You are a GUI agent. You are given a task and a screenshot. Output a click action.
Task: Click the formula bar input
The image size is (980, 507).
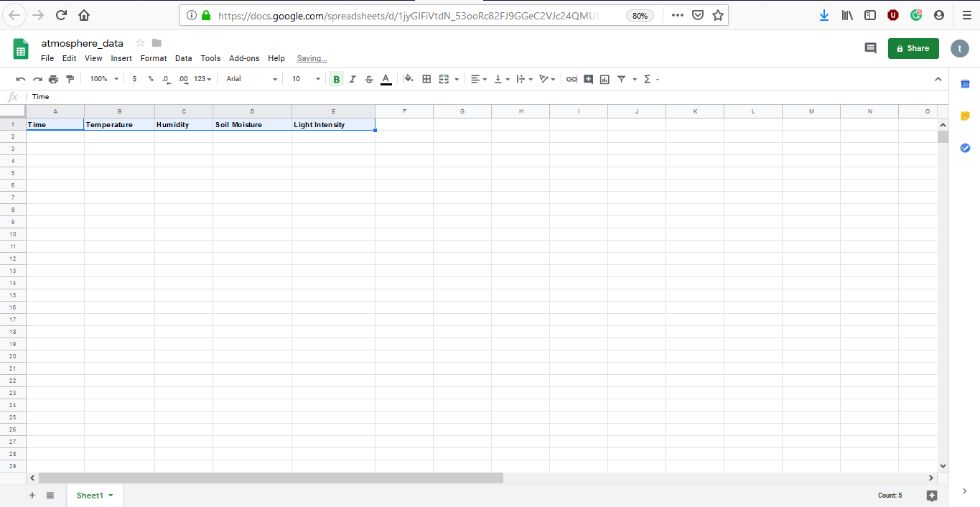pos(488,97)
